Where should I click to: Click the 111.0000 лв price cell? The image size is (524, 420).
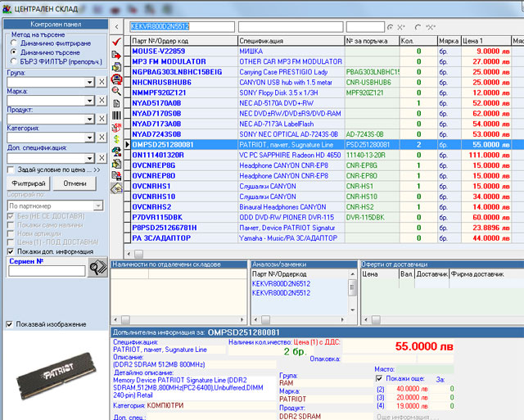point(486,155)
